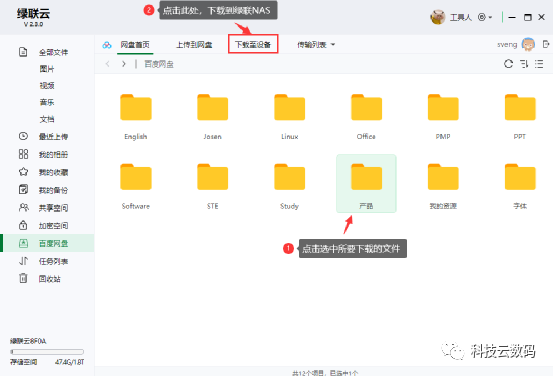Screen dimensions: 553x376
Task: Click the 下载至设备 tab
Action: (x=253, y=44)
